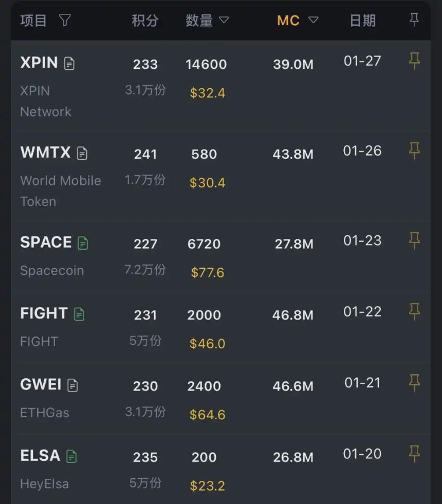Click the note icon next to GWEI
This screenshot has width=442, height=504.
[x=73, y=384]
